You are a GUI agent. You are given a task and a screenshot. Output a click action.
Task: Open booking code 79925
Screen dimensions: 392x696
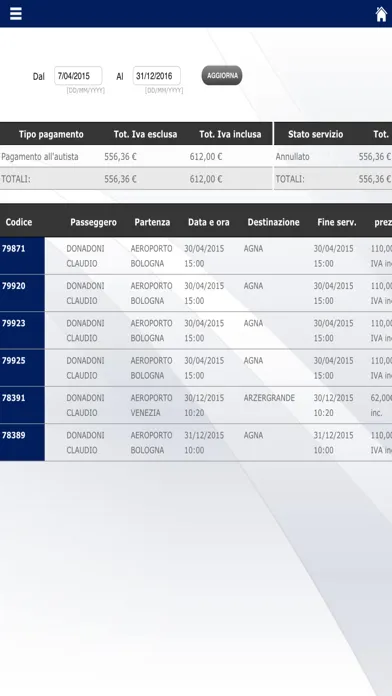[x=14, y=360]
